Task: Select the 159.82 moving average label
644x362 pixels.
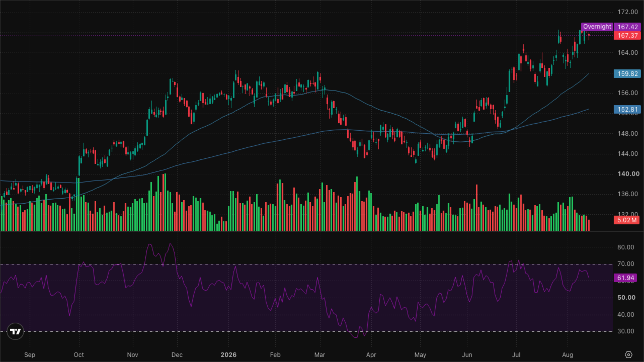Action: click(x=627, y=74)
